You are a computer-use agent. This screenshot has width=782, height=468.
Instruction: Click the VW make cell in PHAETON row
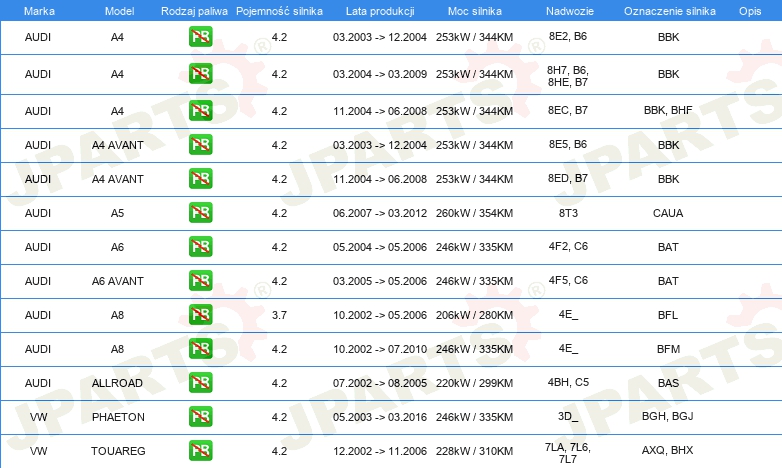point(38,417)
